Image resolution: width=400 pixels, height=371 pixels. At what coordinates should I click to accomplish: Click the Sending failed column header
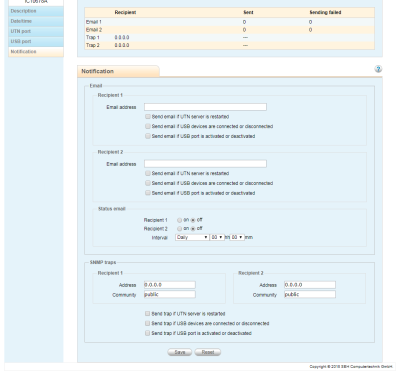coord(325,12)
